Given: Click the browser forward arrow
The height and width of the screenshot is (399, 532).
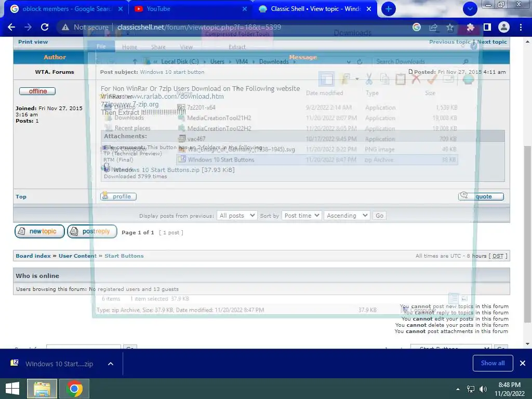Looking at the screenshot, I should (28, 27).
